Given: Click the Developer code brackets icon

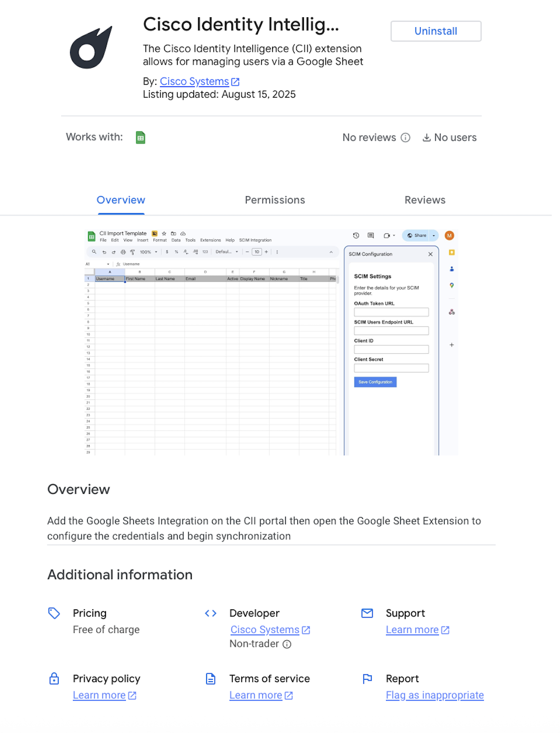Looking at the screenshot, I should tap(210, 613).
